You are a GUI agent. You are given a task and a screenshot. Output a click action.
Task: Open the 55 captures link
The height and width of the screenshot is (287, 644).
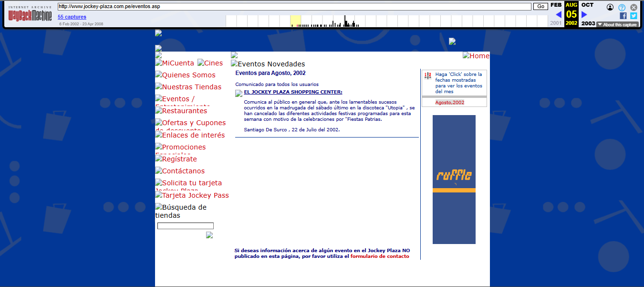click(72, 17)
